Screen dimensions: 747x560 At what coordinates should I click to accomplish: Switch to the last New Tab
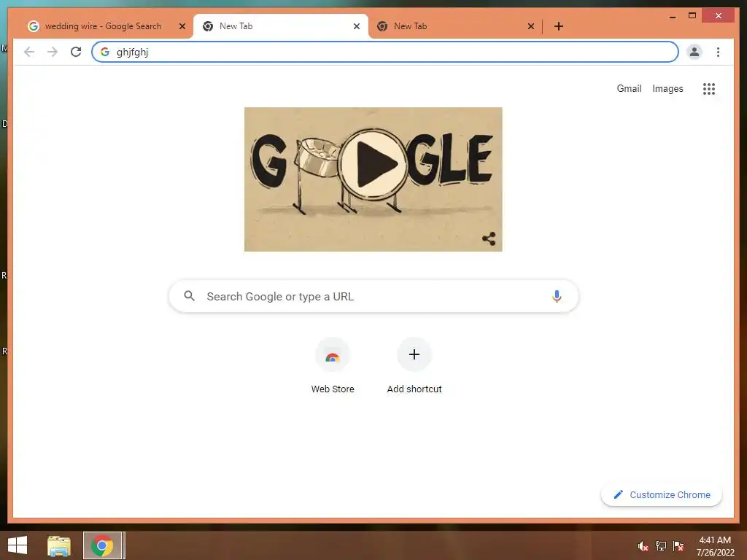coord(455,26)
